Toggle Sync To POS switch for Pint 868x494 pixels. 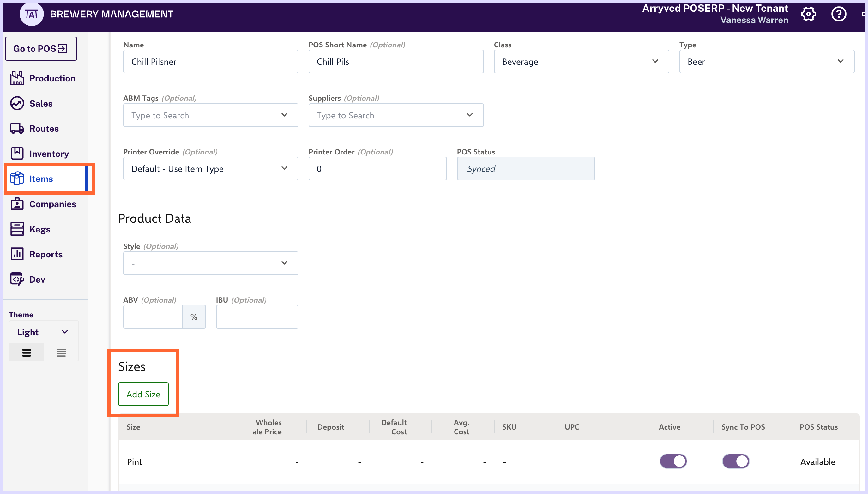[x=735, y=461]
